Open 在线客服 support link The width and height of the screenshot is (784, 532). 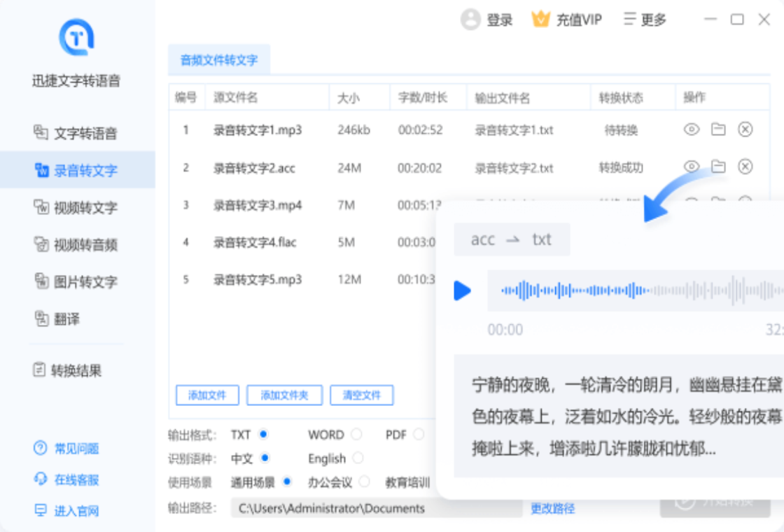pyautogui.click(x=76, y=479)
